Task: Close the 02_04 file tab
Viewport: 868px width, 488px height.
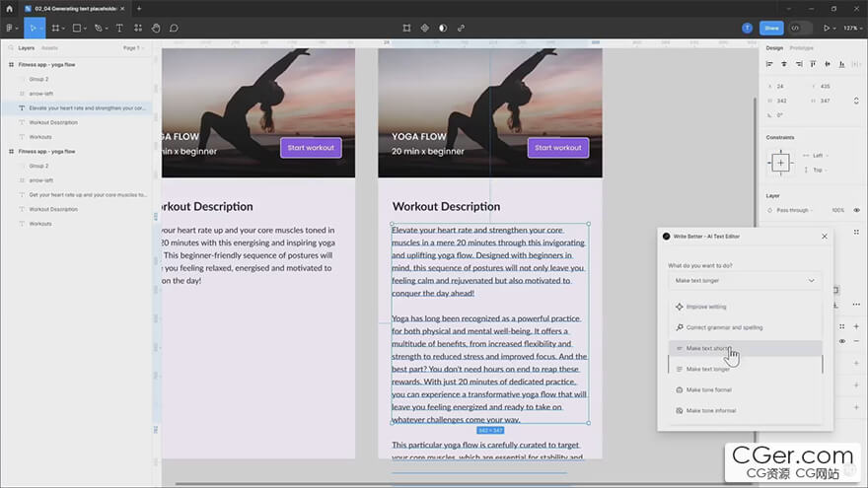Action: (x=122, y=8)
